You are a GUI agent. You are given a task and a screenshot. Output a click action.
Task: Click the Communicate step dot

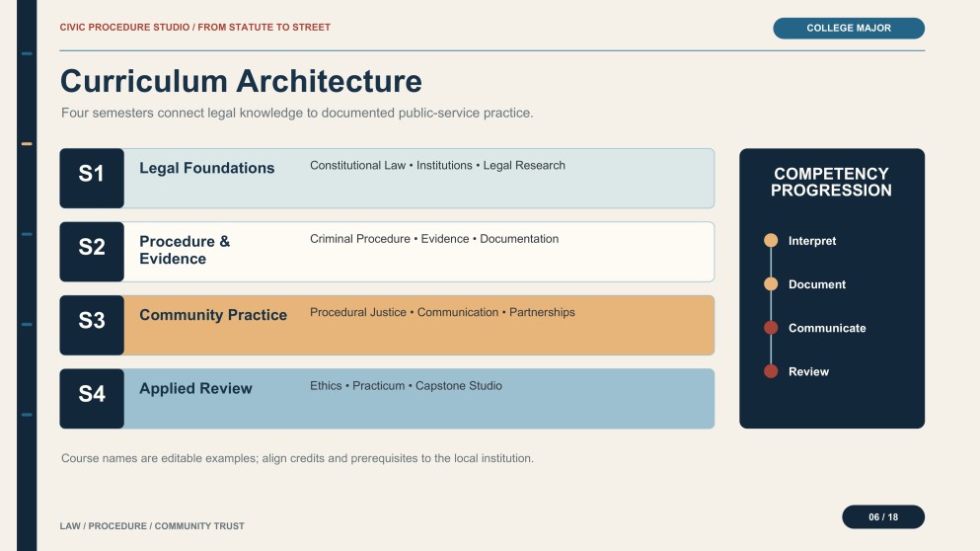(x=771, y=328)
